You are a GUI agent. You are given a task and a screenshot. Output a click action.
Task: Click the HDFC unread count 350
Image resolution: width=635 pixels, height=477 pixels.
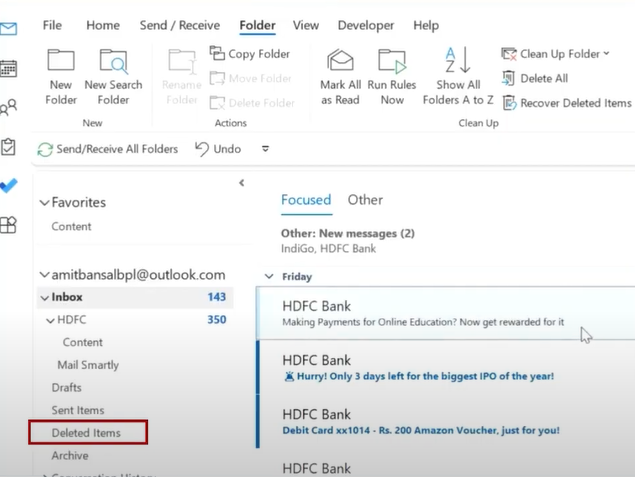pos(217,320)
